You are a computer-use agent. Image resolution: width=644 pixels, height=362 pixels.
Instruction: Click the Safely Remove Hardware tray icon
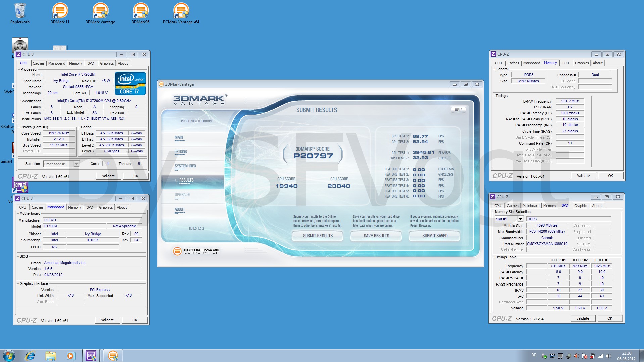pyautogui.click(x=544, y=356)
